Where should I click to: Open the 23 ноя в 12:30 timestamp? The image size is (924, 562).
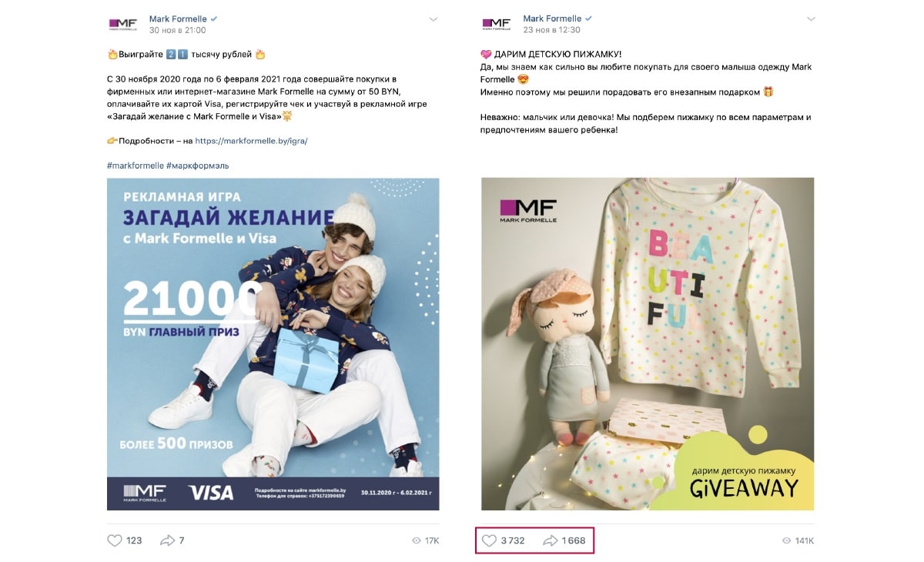551,30
